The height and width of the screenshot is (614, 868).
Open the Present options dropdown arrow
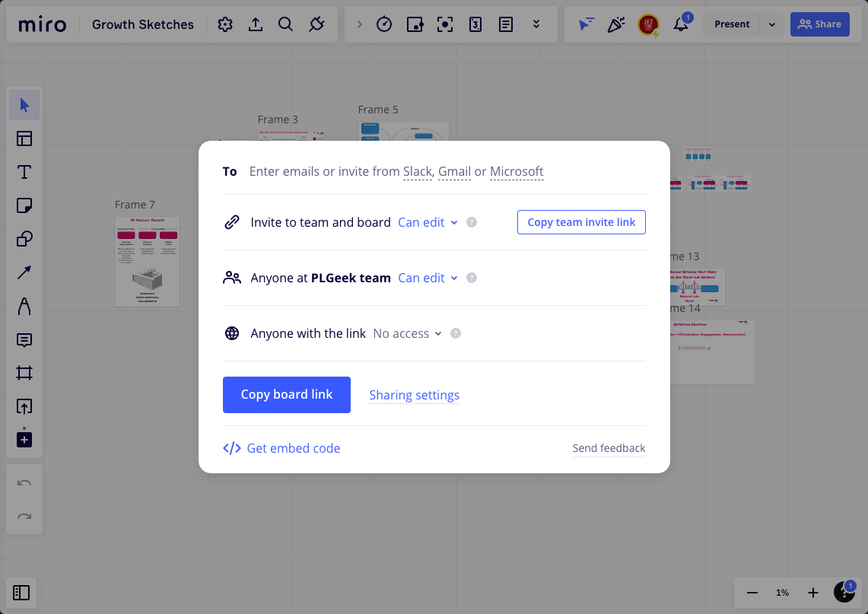tap(772, 24)
